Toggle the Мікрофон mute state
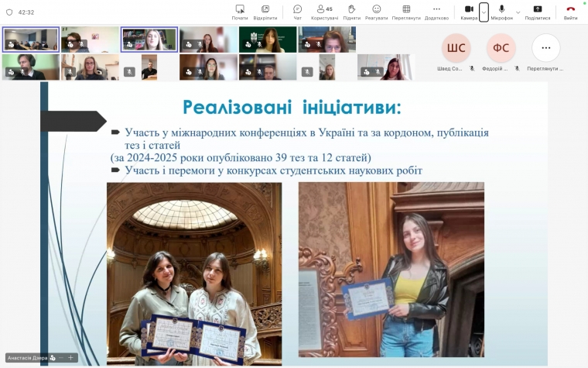588x368 pixels. pos(501,12)
